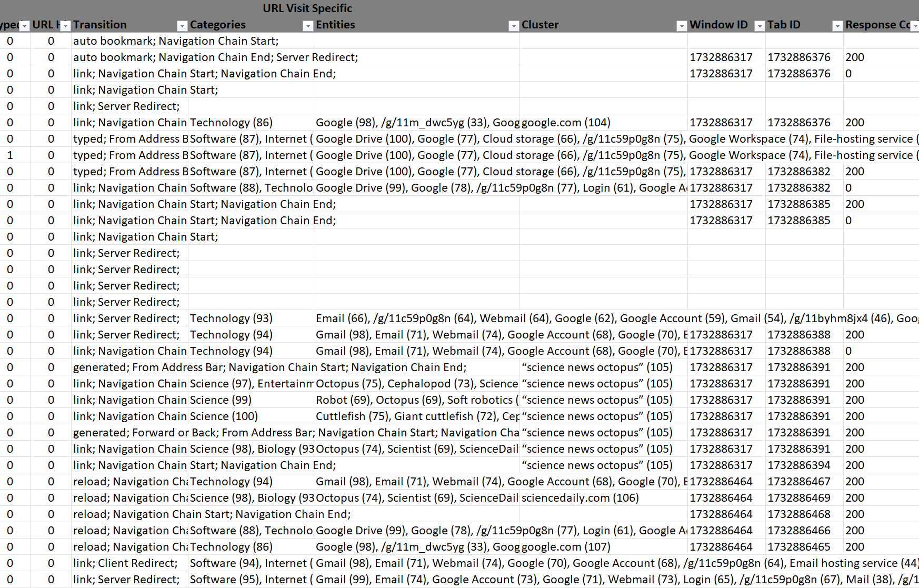919x588 pixels.
Task: Select entities cell starting 'Octopus (75), Cephalopod (73)'
Action: (x=417, y=384)
